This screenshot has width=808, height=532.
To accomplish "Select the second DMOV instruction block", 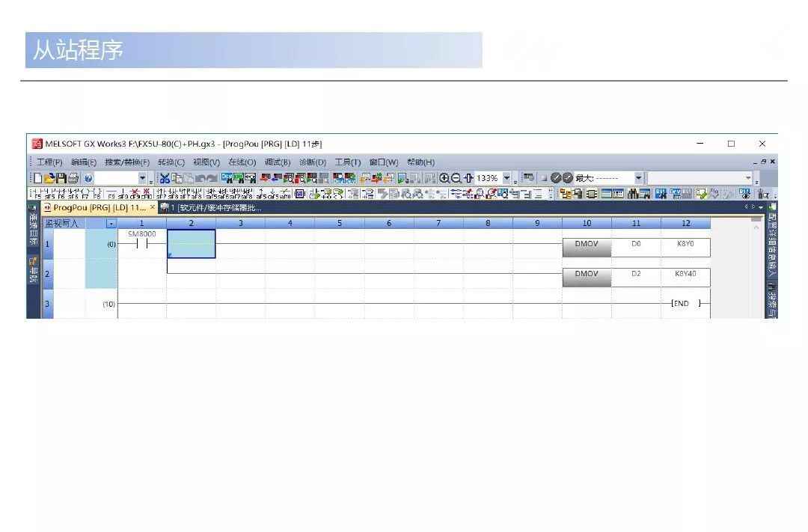I will [587, 277].
